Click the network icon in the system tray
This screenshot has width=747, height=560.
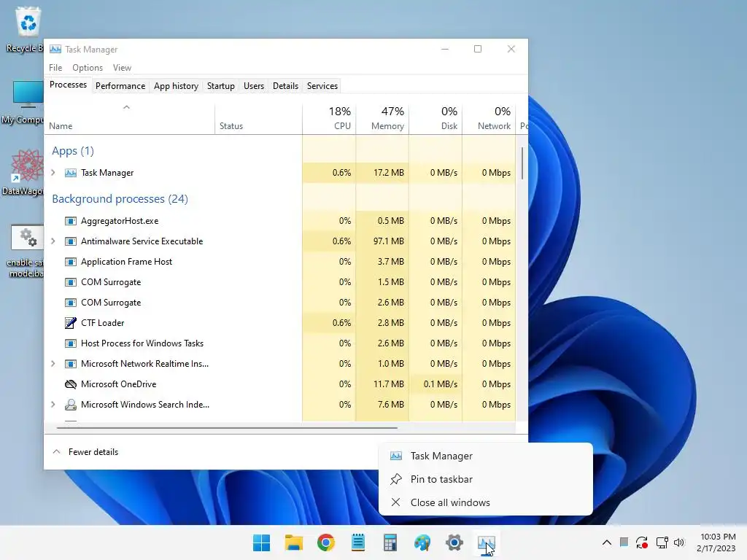[662, 542]
